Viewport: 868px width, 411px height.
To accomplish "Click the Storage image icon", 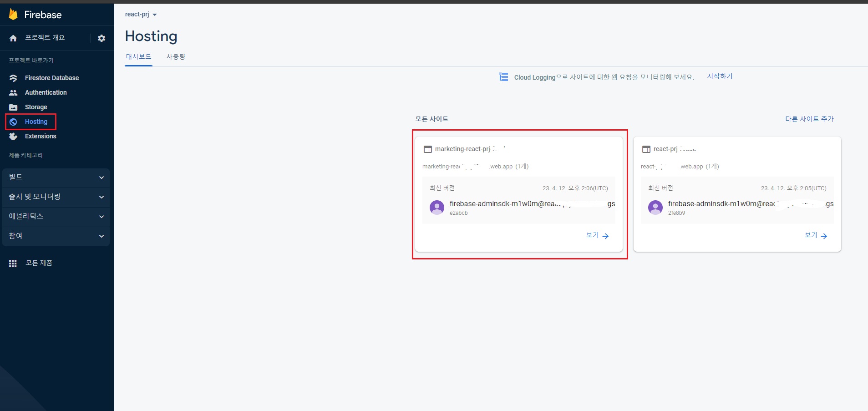I will coord(13,107).
